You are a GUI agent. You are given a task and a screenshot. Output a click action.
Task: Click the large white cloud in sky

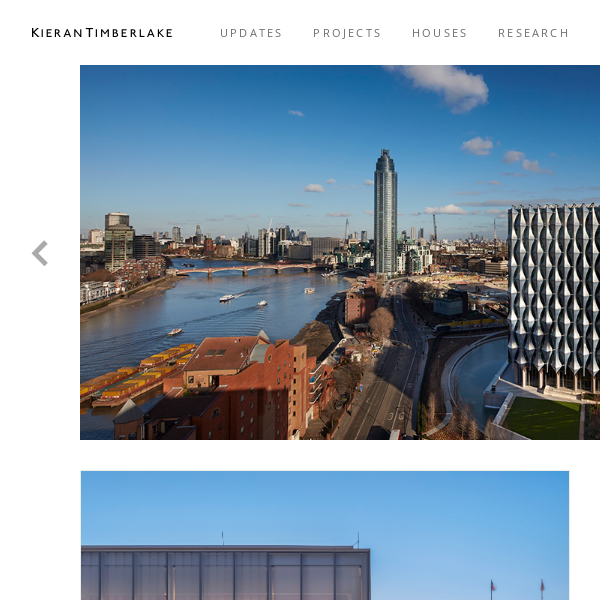coord(440,86)
